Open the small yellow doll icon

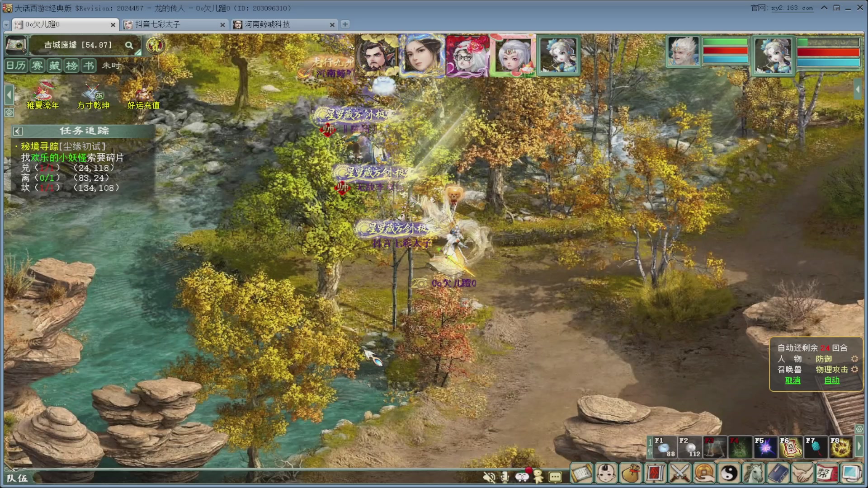click(x=538, y=476)
